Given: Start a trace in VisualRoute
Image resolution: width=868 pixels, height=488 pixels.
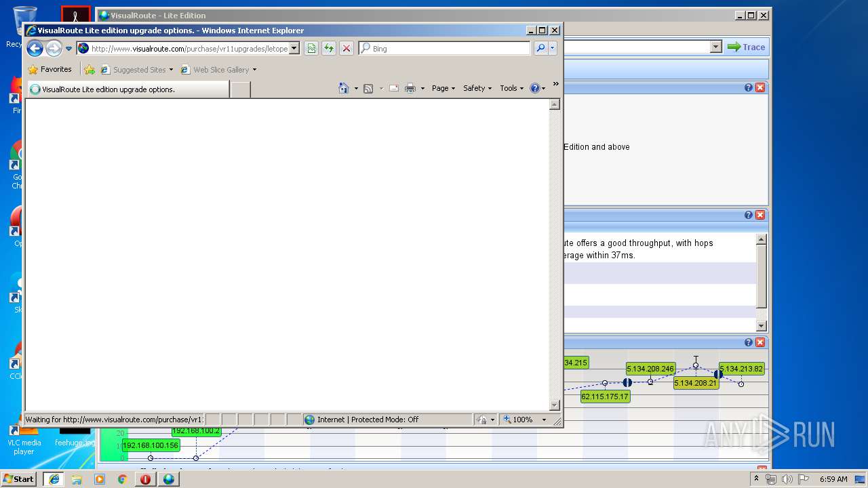Looking at the screenshot, I should [746, 47].
